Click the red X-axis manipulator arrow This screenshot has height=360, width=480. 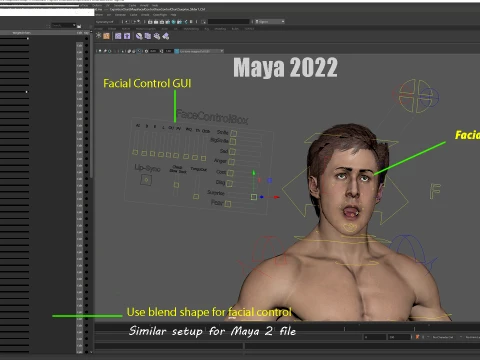tap(276, 197)
